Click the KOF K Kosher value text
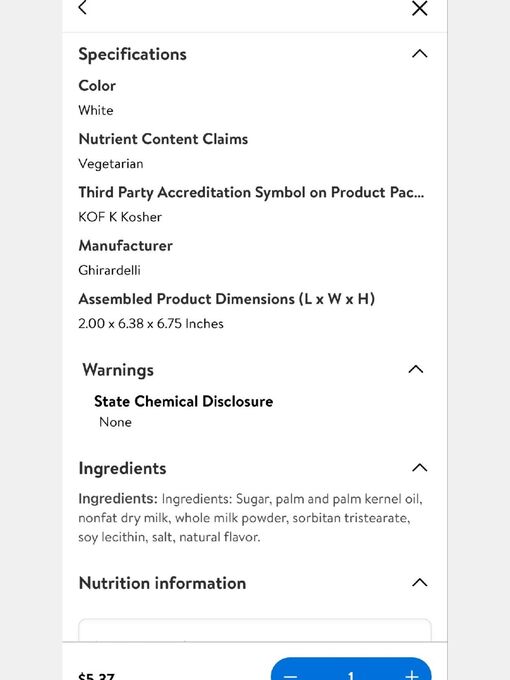This screenshot has height=680, width=510. (x=120, y=217)
